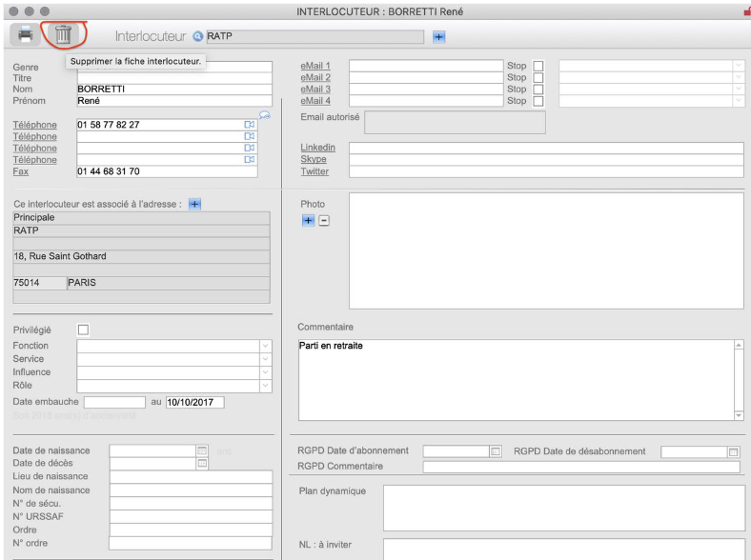Remove the photo with the minus button
751x560 pixels.
pyautogui.click(x=324, y=221)
